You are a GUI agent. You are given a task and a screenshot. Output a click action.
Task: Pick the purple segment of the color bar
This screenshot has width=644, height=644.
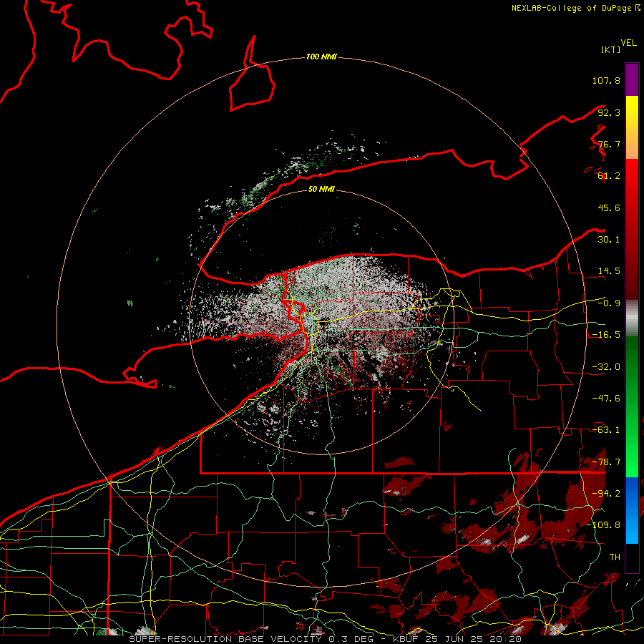(632, 79)
